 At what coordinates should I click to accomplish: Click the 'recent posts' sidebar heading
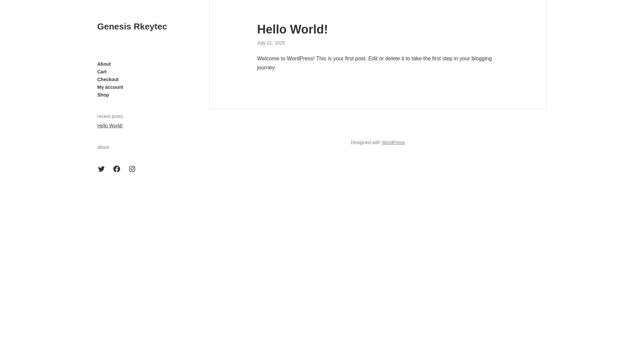coord(110,116)
